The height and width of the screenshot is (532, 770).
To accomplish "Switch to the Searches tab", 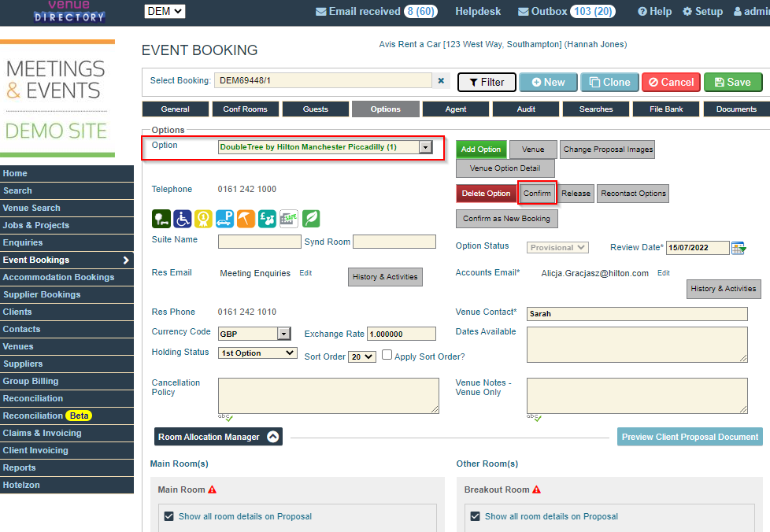I will 596,109.
